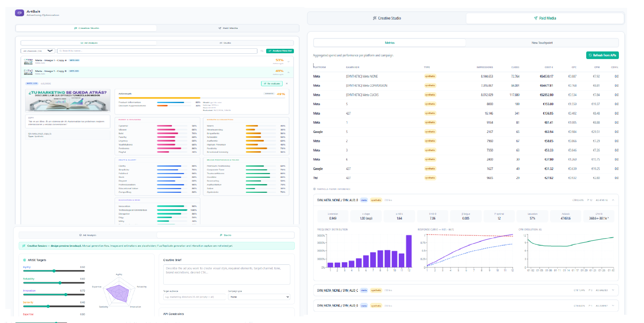Open the Meta Image 1 Copy A thumbnail

point(28,62)
